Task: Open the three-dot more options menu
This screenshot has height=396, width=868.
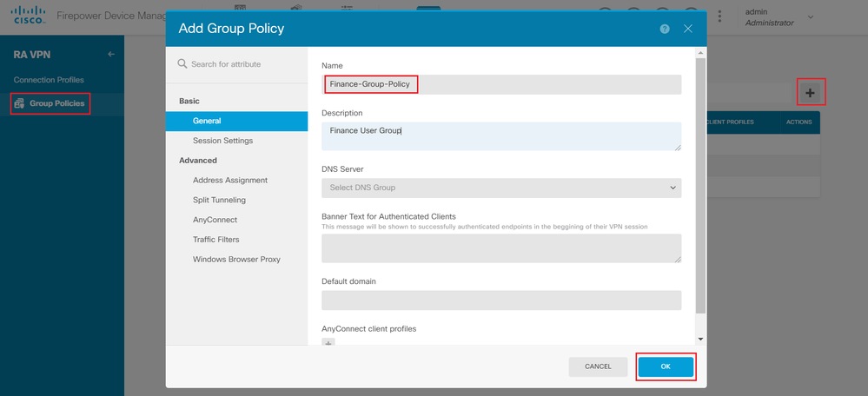Action: pos(719,16)
